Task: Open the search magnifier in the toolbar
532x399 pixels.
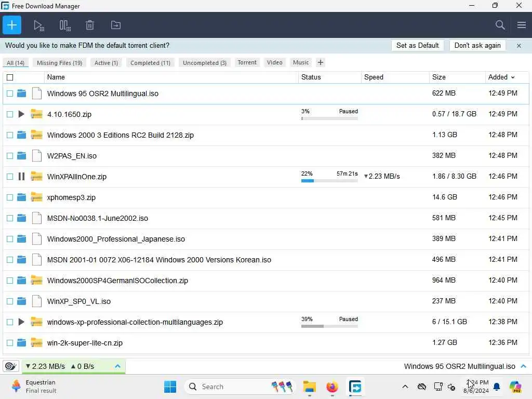Action: pos(500,25)
